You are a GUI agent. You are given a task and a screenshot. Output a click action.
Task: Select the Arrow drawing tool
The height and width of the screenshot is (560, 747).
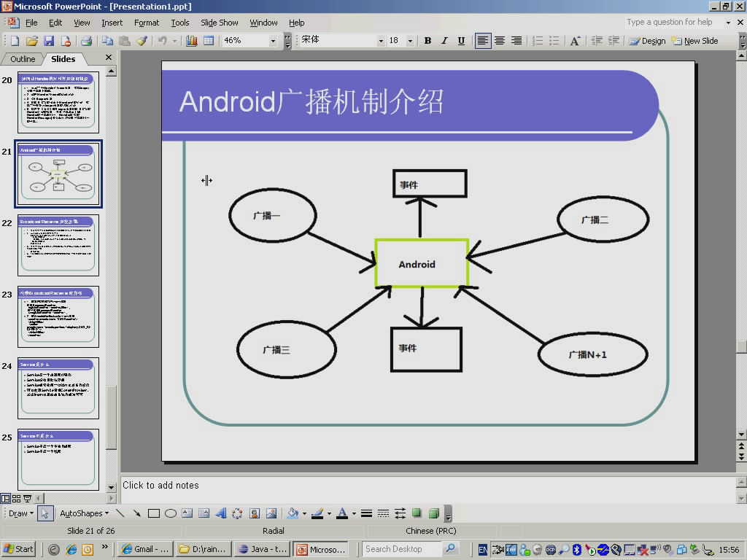pyautogui.click(x=136, y=513)
